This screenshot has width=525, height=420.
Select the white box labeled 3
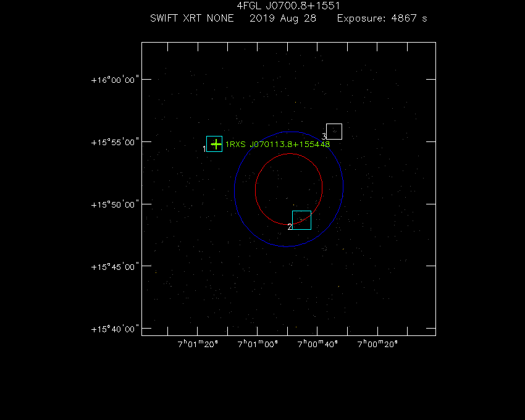[334, 132]
